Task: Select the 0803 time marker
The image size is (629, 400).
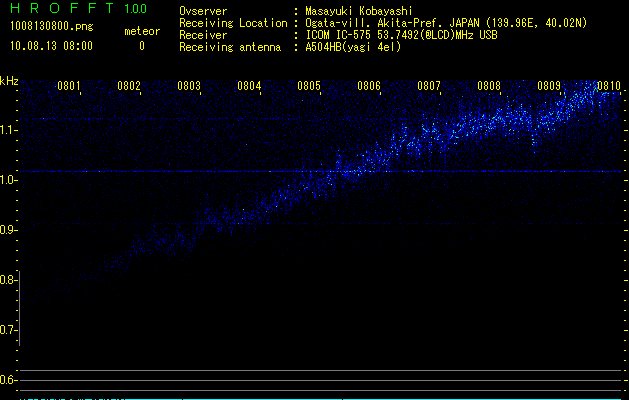Action: (189, 86)
